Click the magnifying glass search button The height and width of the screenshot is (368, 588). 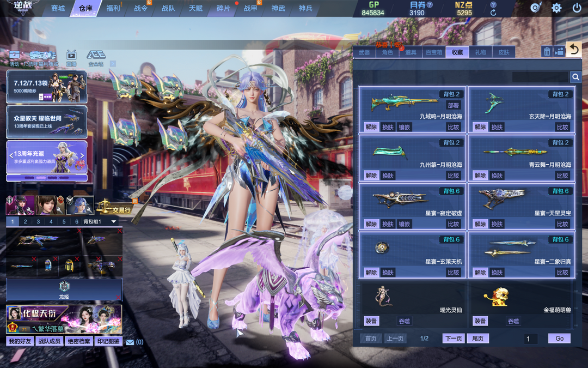(x=575, y=77)
